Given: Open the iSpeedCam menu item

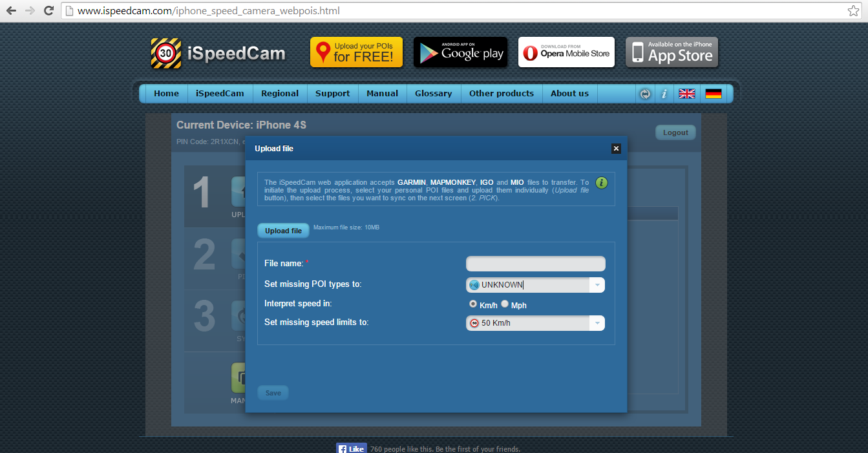Looking at the screenshot, I should 220,94.
